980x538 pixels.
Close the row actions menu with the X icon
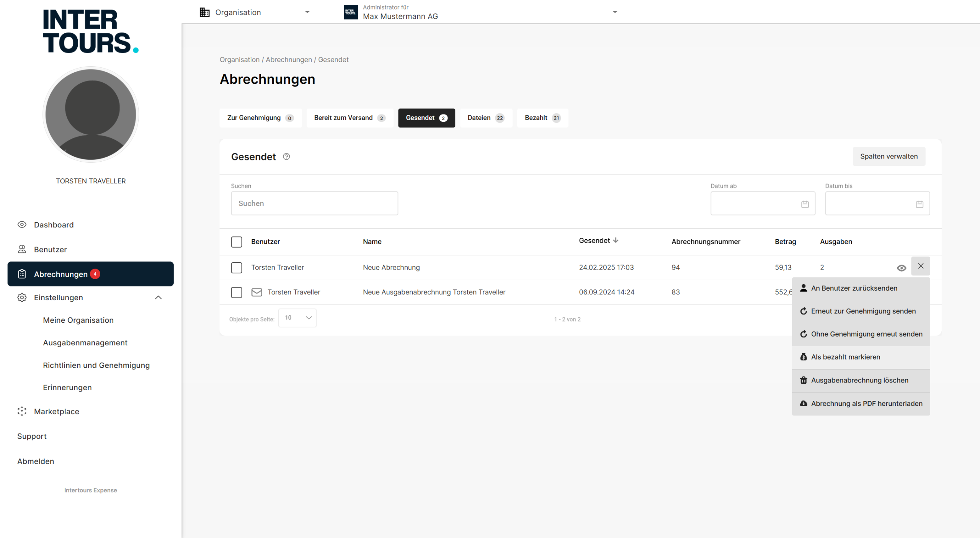coord(920,266)
